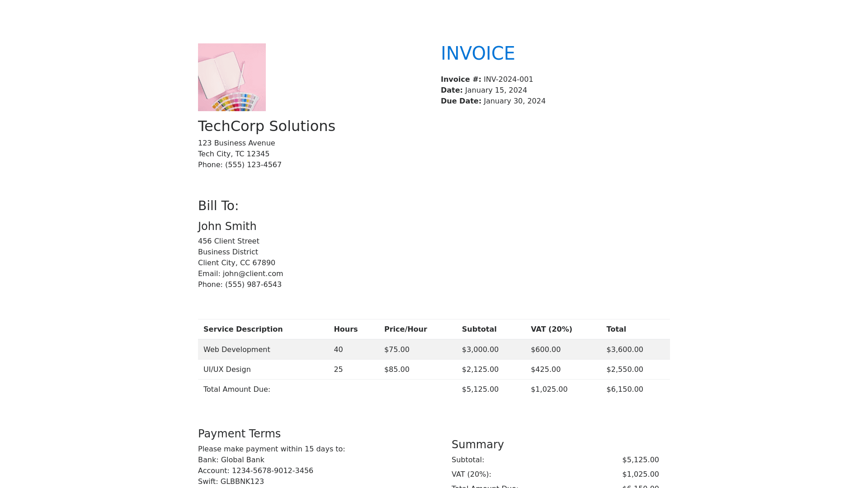Click the Payment Terms heading
The width and height of the screenshot is (868, 488).
point(239,434)
